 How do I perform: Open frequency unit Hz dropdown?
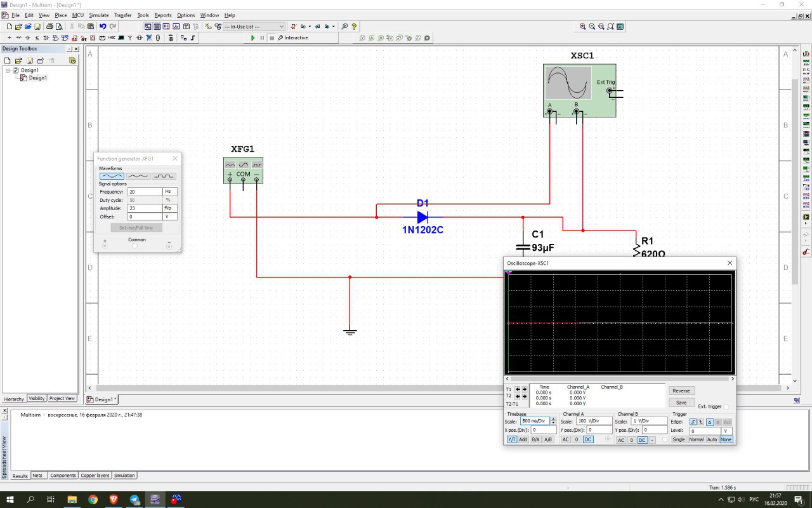(x=170, y=192)
